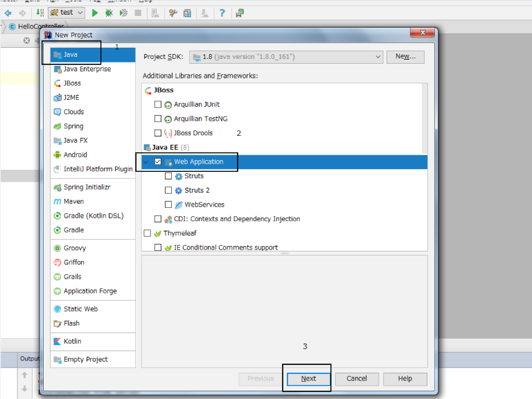Click the blue Help question mark
The image size is (532, 399).
pyautogui.click(x=222, y=13)
